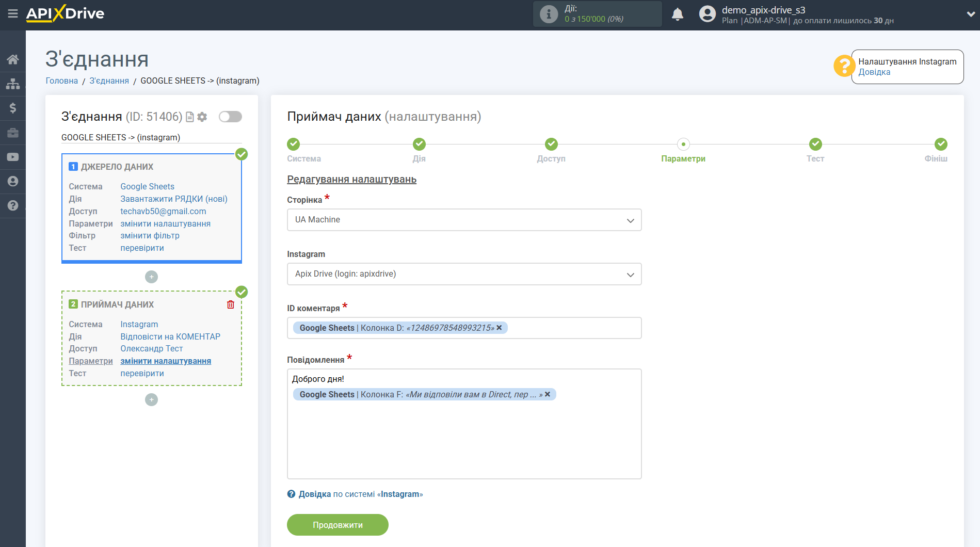
Task: Click source змінити налаштування link
Action: tap(165, 224)
